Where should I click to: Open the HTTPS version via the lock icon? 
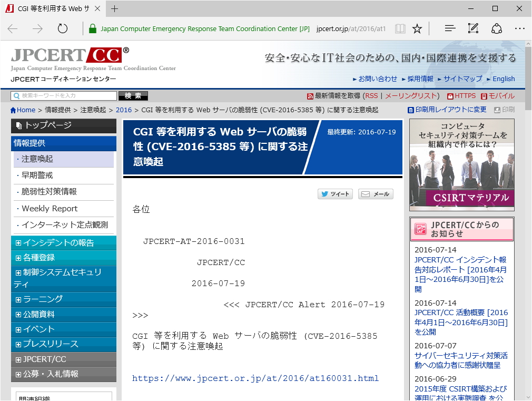coord(450,96)
